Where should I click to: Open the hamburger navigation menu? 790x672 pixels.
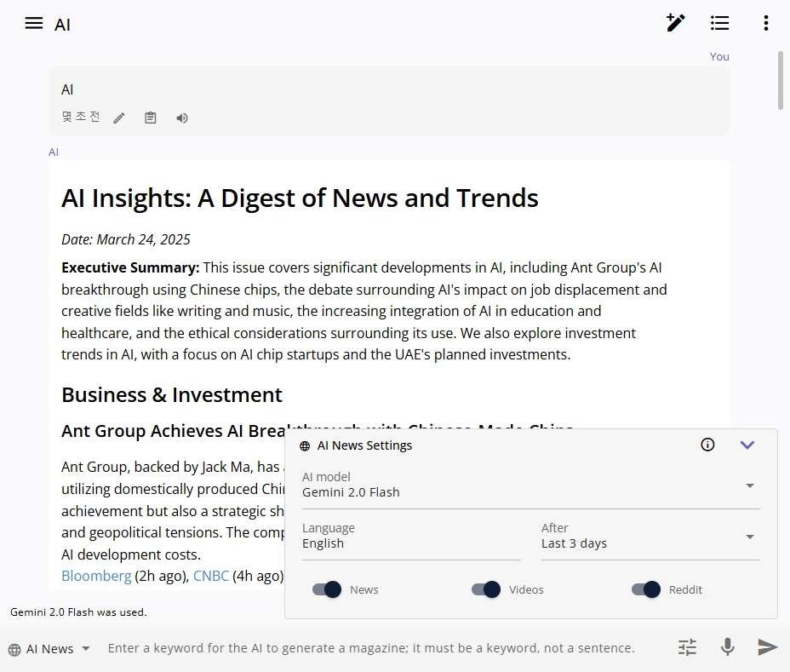(34, 23)
